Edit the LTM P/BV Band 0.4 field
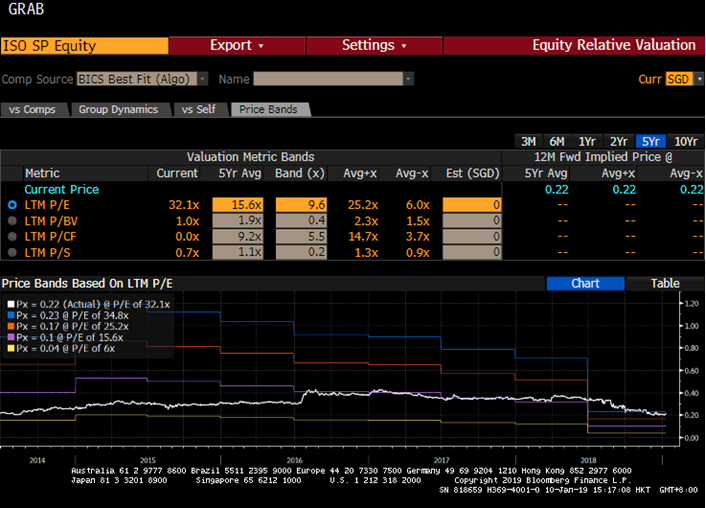Image resolution: width=706 pixels, height=508 pixels. point(301,220)
